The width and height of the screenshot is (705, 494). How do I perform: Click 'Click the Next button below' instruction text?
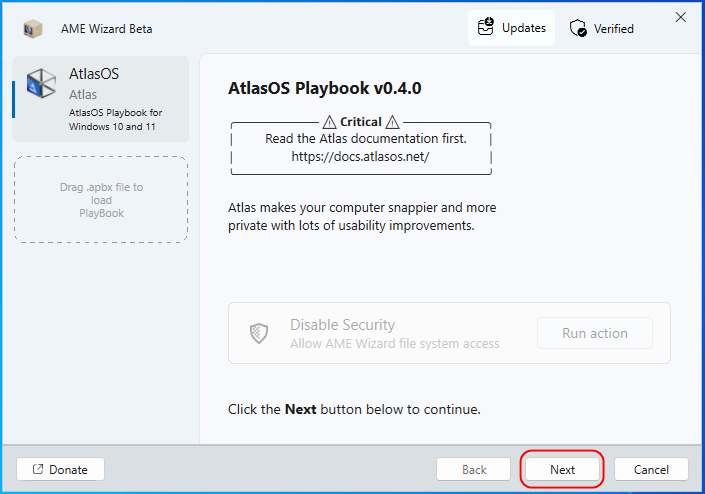(354, 409)
